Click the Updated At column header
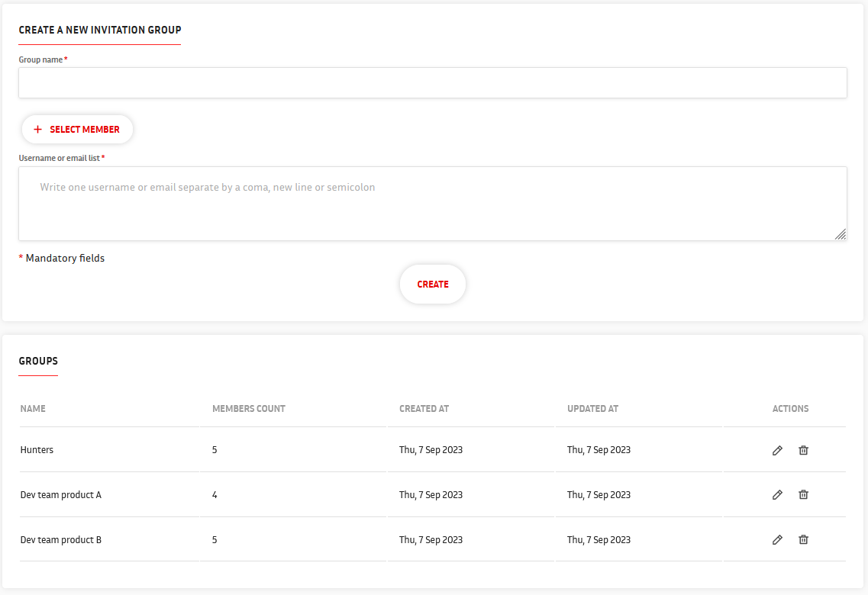Image resolution: width=868 pixels, height=595 pixels. tap(592, 409)
